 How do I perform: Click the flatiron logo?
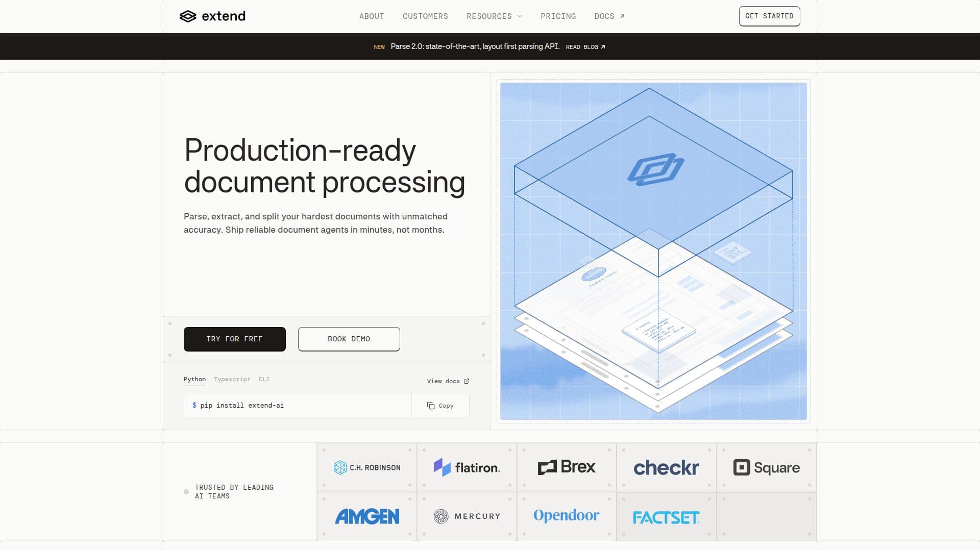click(x=467, y=467)
